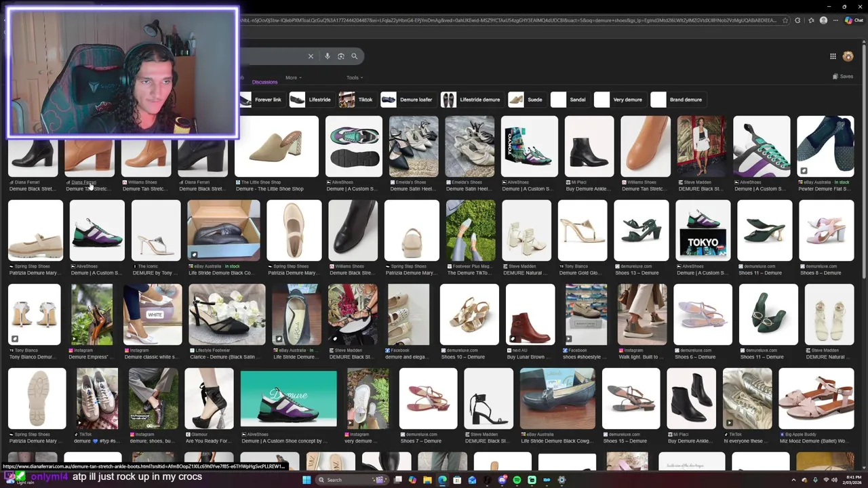Viewport: 868px width, 488px height.
Task: Open Microsoft Store from the taskbar
Action: [x=457, y=480]
